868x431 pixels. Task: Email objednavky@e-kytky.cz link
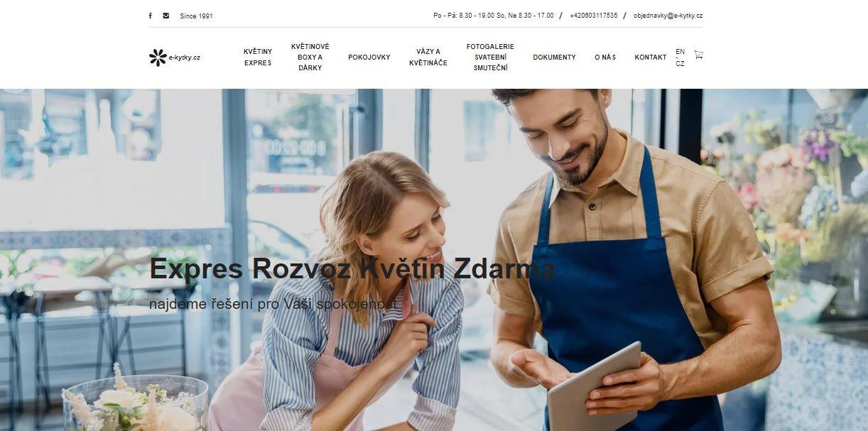pos(668,16)
